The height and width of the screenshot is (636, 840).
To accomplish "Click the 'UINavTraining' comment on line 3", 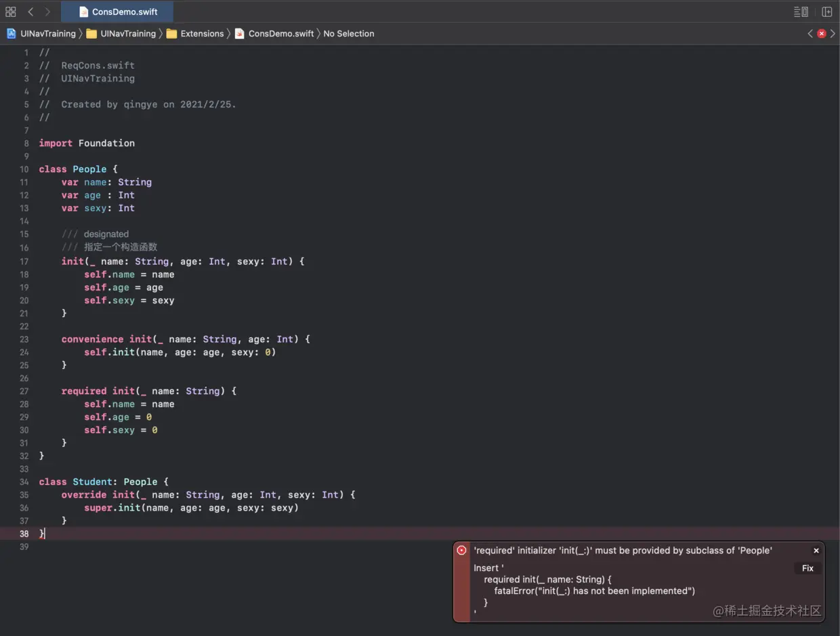I will 87,79.
